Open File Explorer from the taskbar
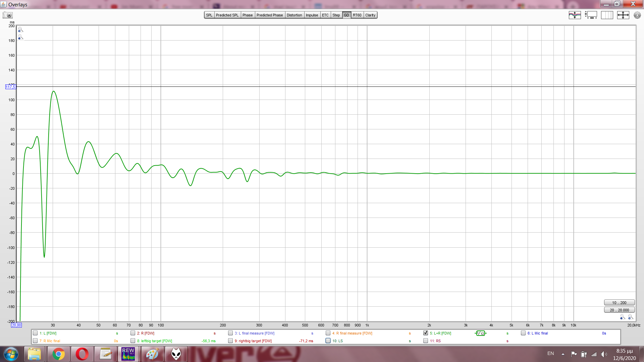Viewport: 644px width, 362px height. click(x=34, y=354)
